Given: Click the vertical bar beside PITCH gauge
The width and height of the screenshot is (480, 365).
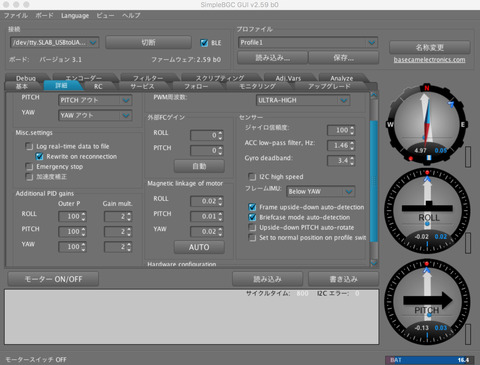Looking at the screenshot, I should pyautogui.click(x=468, y=334).
